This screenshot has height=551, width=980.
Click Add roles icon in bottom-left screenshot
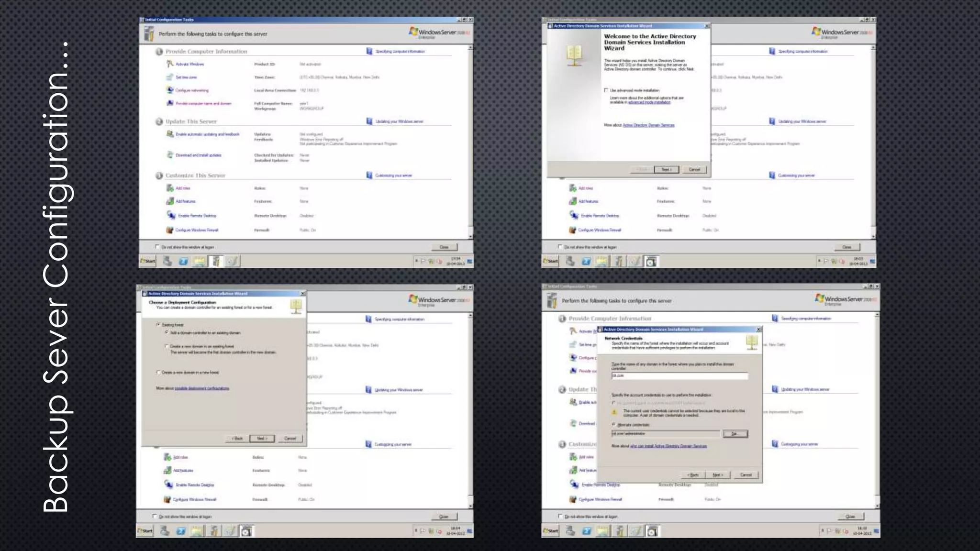[x=167, y=457]
